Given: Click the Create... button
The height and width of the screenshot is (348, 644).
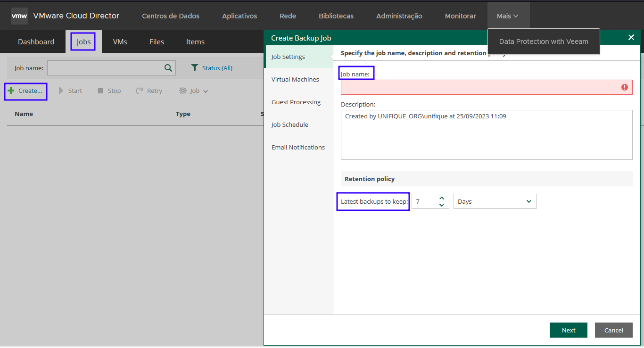Looking at the screenshot, I should (25, 91).
